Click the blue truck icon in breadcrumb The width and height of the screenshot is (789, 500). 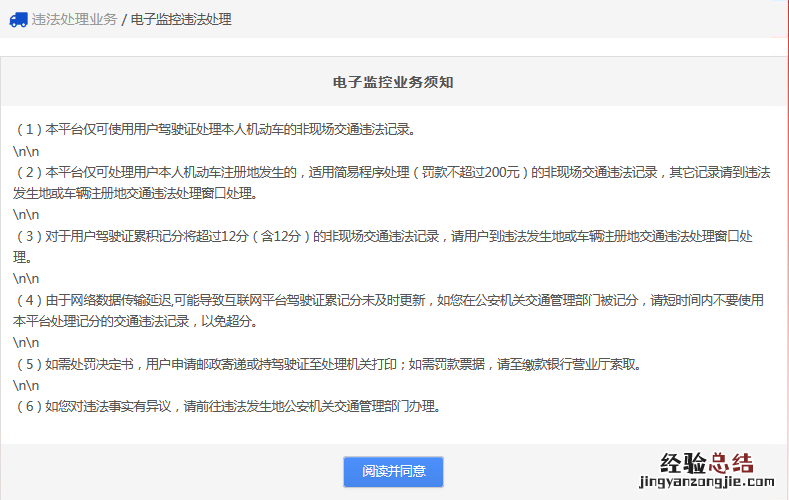18,19
